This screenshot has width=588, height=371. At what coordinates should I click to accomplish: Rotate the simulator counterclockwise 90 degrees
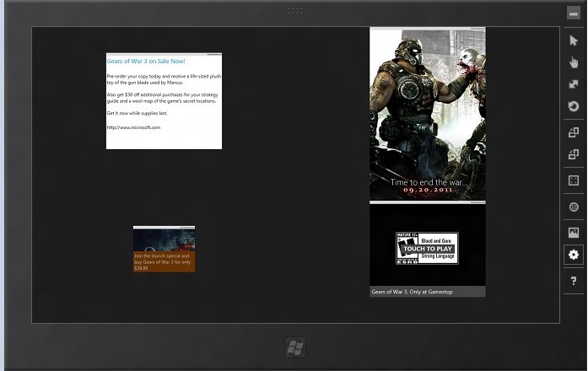(x=574, y=154)
